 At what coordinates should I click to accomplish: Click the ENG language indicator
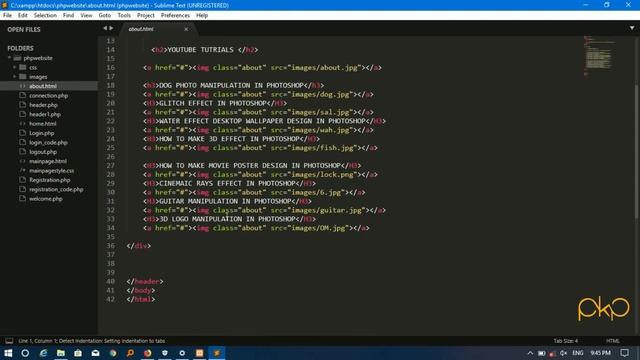tap(578, 353)
